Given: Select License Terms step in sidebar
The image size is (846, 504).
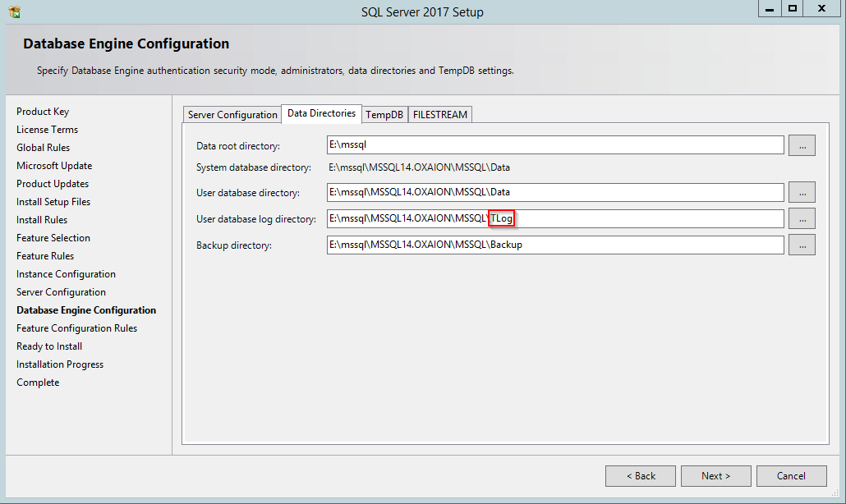Looking at the screenshot, I should click(x=47, y=130).
